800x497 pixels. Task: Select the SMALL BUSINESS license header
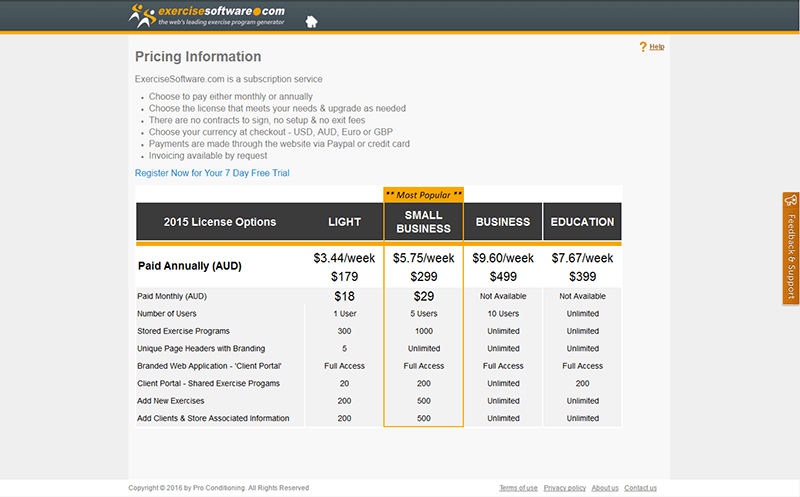coord(423,222)
